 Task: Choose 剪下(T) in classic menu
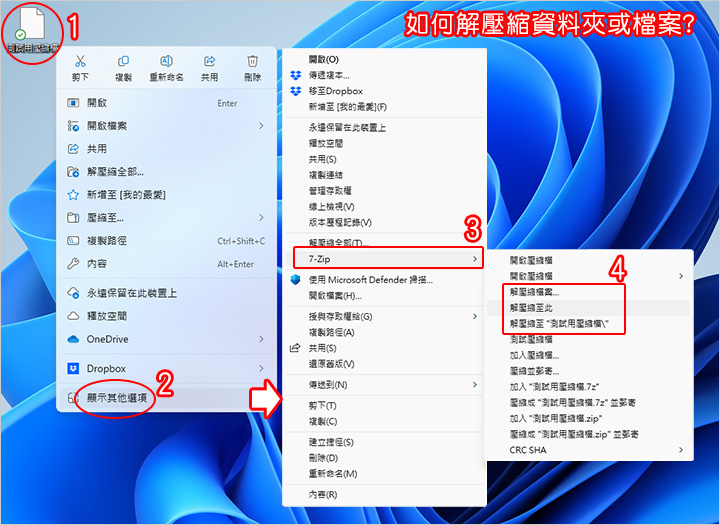tap(322, 406)
